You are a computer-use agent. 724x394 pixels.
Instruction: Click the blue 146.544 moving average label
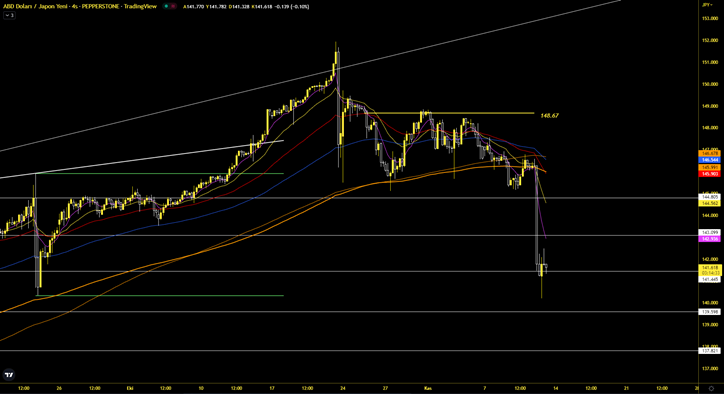point(710,160)
